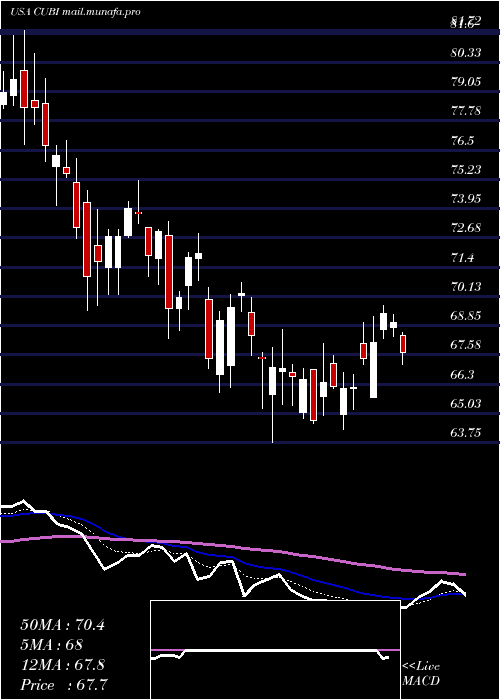
Task: Click the '50MA : 70.4' readout
Action: pyautogui.click(x=62, y=625)
